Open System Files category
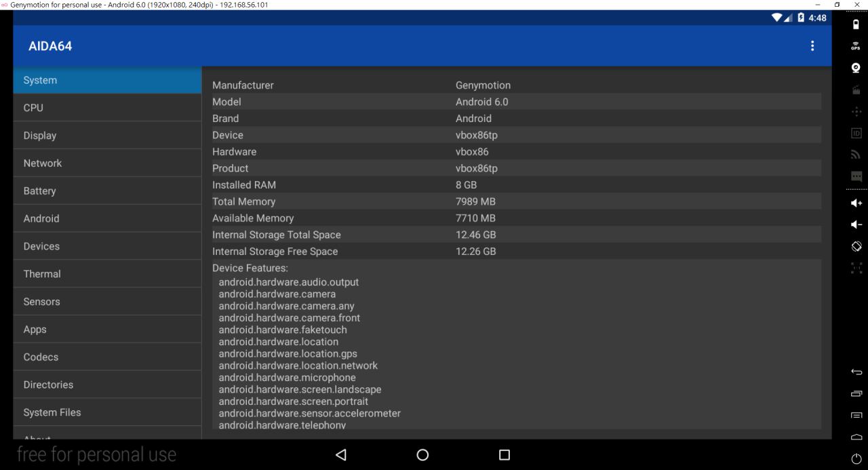 point(107,412)
